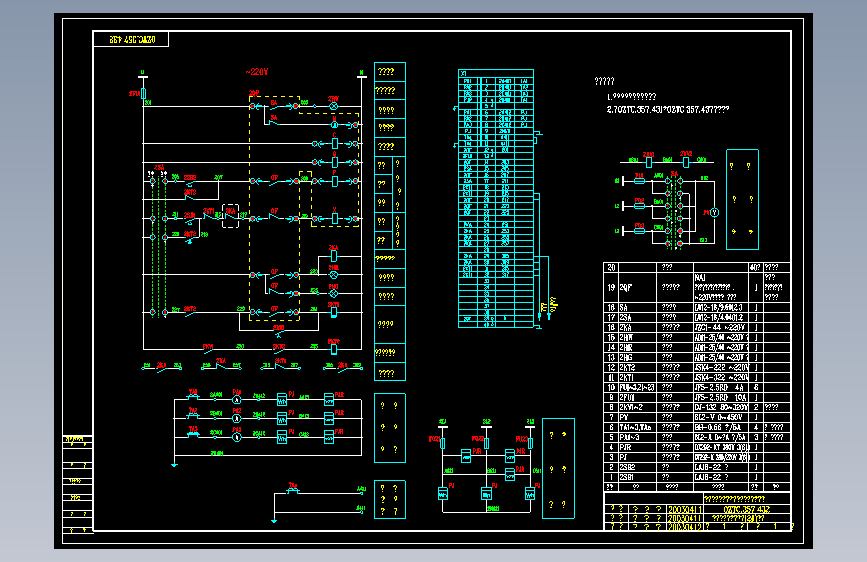Click the PV voltmeter circle symbol
The height and width of the screenshot is (562, 867).
tap(714, 212)
